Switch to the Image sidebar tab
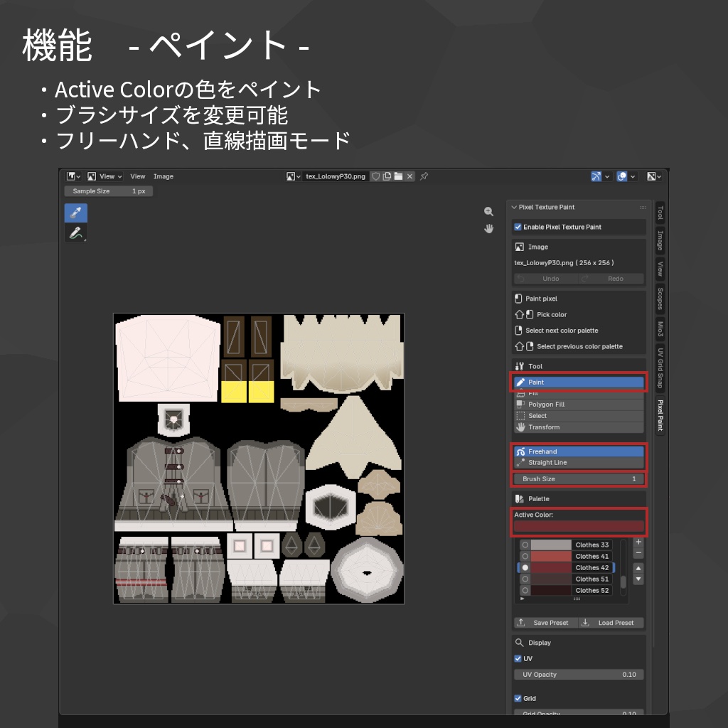 pyautogui.click(x=660, y=240)
